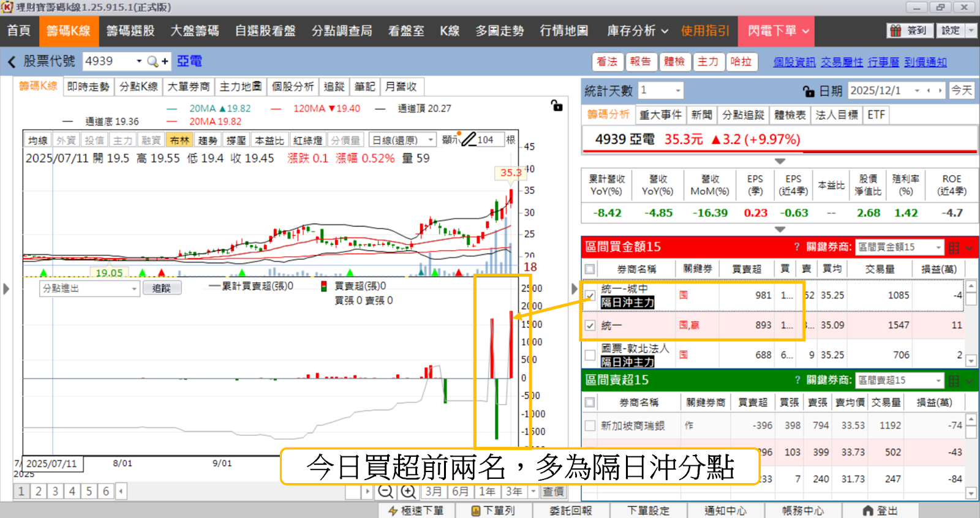Click table layout icon in 區間賣超15 header

tap(954, 381)
